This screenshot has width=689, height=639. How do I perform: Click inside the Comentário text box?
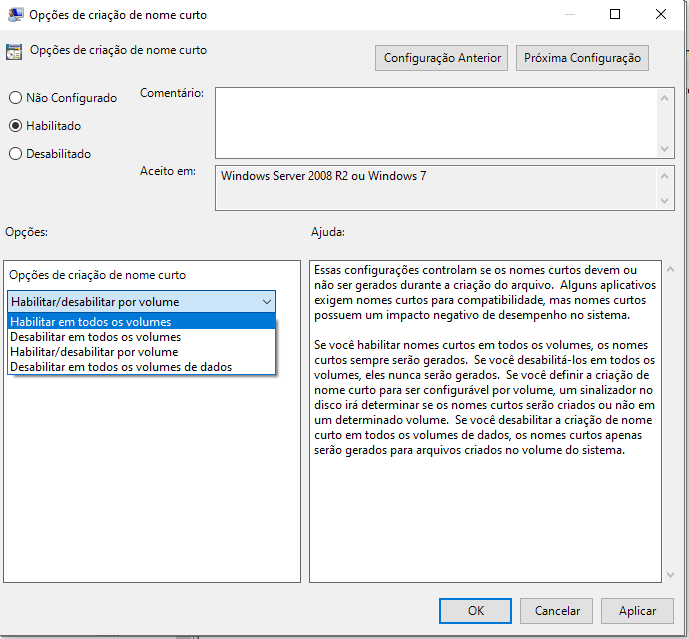(435, 121)
